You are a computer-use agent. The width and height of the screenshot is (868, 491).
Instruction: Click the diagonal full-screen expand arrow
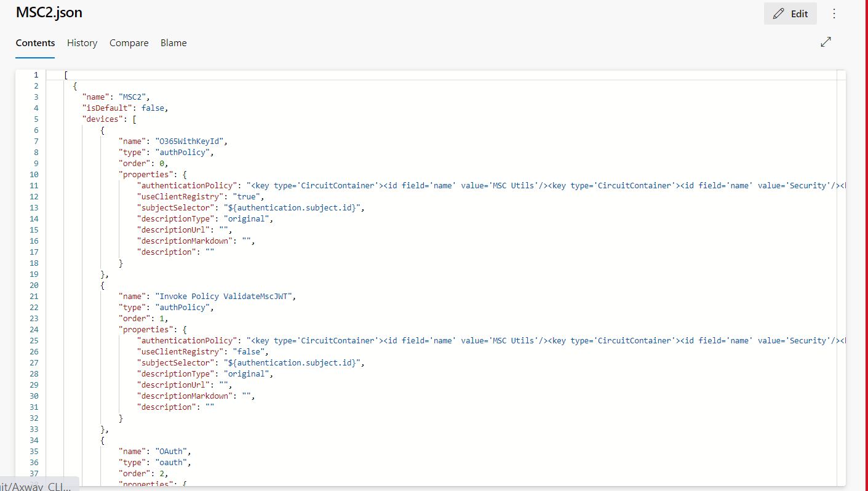(x=826, y=42)
